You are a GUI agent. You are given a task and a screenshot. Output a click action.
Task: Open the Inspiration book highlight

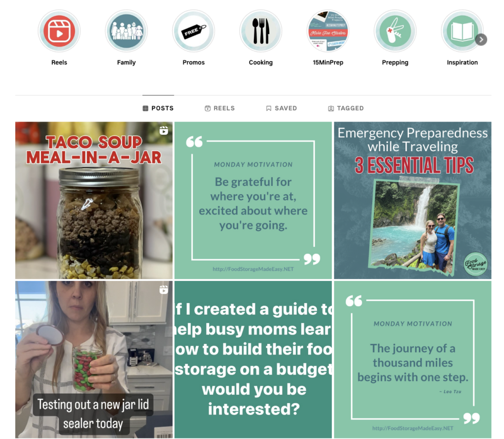462,31
